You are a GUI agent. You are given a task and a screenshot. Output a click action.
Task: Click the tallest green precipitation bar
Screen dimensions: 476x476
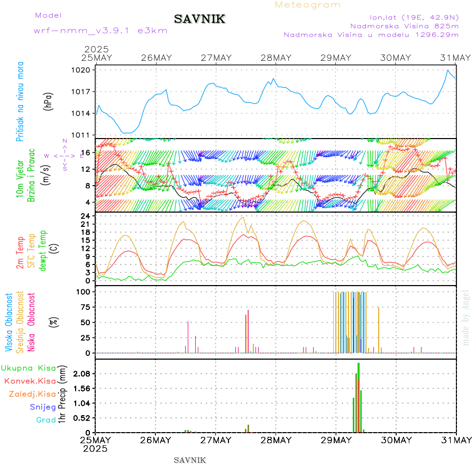pos(359,397)
